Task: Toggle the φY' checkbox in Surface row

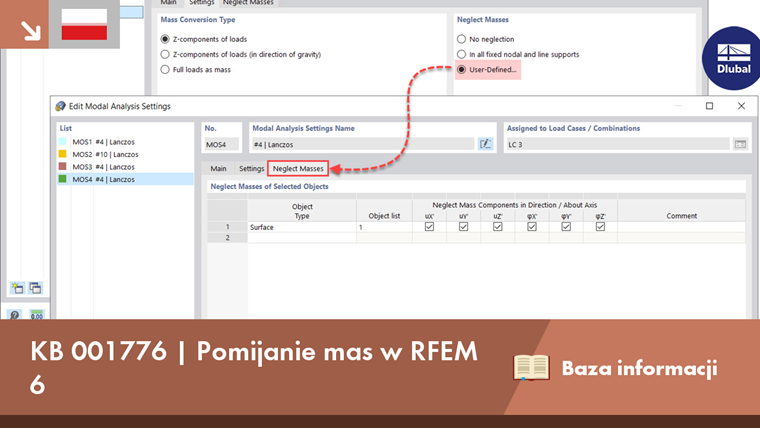Action: (566, 226)
